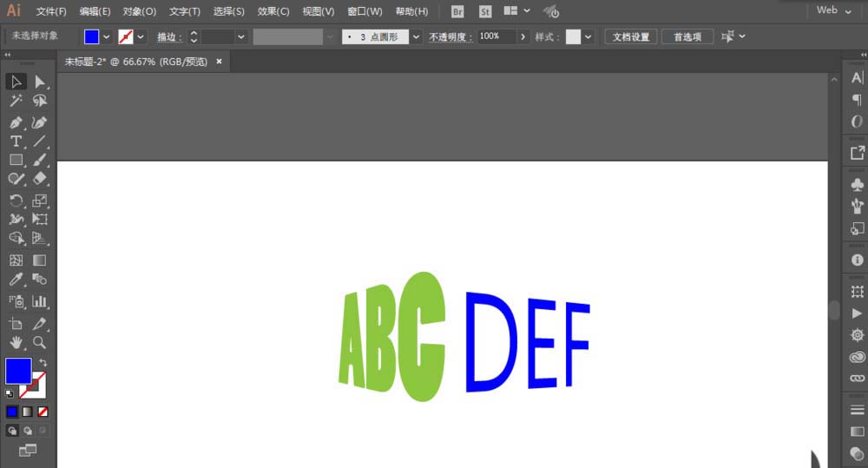This screenshot has width=868, height=468.
Task: Select the Mesh tool
Action: [x=16, y=260]
